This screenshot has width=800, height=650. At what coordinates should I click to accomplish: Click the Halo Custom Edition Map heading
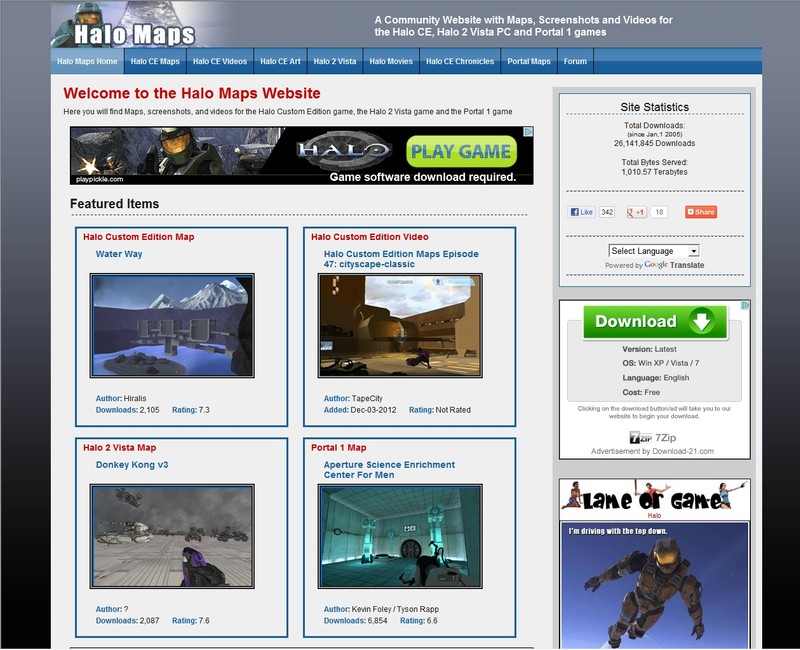coord(139,237)
